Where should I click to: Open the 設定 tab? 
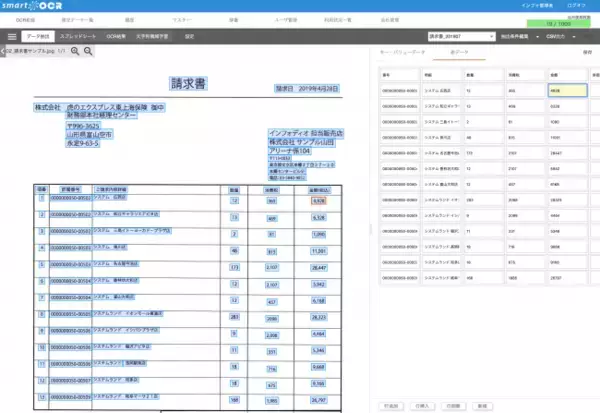(x=189, y=34)
